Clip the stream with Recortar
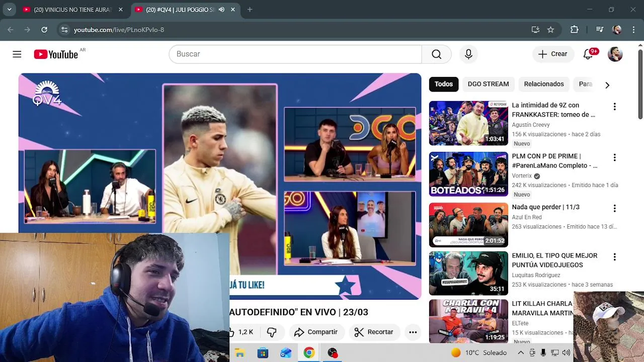 click(374, 332)
